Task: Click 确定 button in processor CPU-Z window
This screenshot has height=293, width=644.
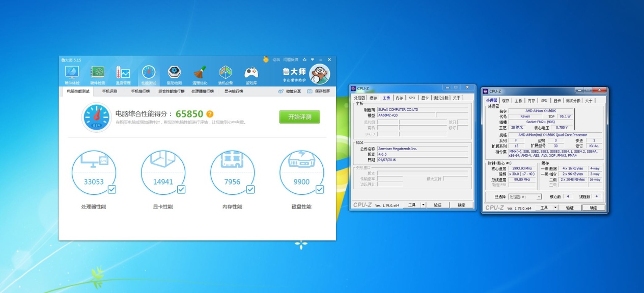Action: (594, 208)
